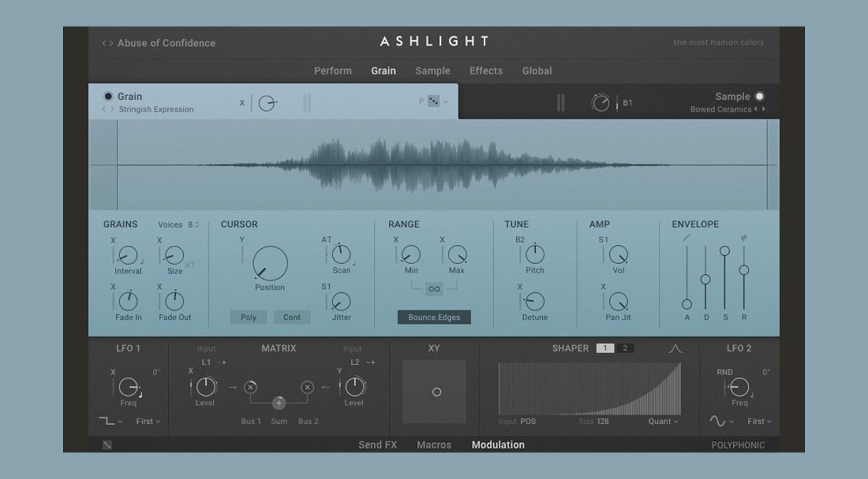Click the randomize dice icon at bottom-left
The height and width of the screenshot is (479, 868).
point(107,445)
